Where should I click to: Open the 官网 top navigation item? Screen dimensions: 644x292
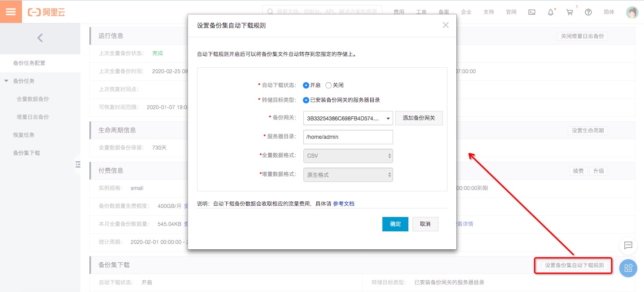tap(511, 12)
